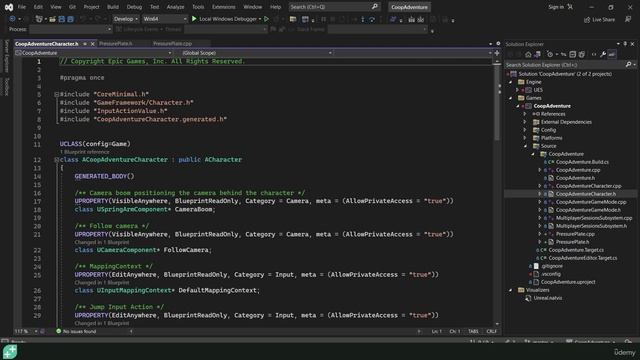The height and width of the screenshot is (360, 640).
Task: Click the folder view toolbar icon
Action: tap(293, 19)
